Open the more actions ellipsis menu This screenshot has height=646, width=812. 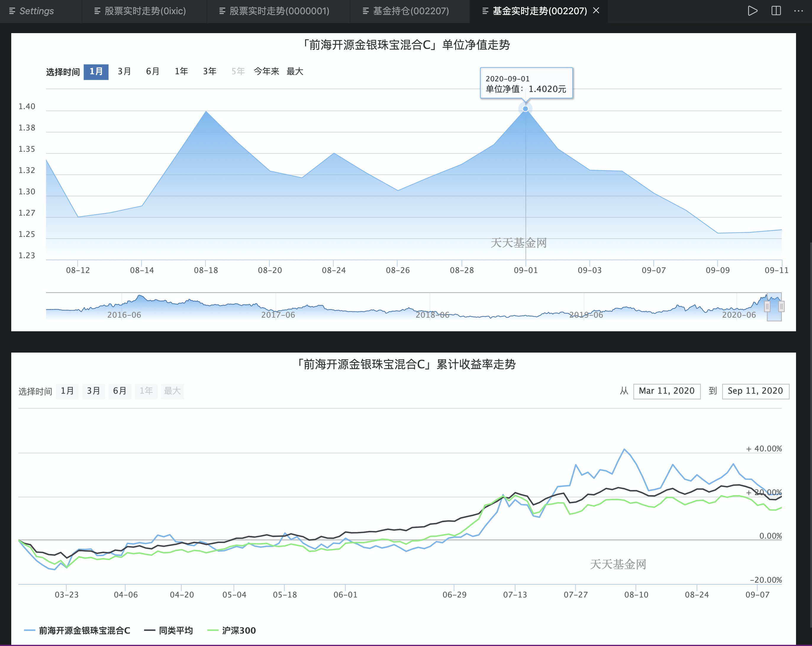tap(798, 11)
